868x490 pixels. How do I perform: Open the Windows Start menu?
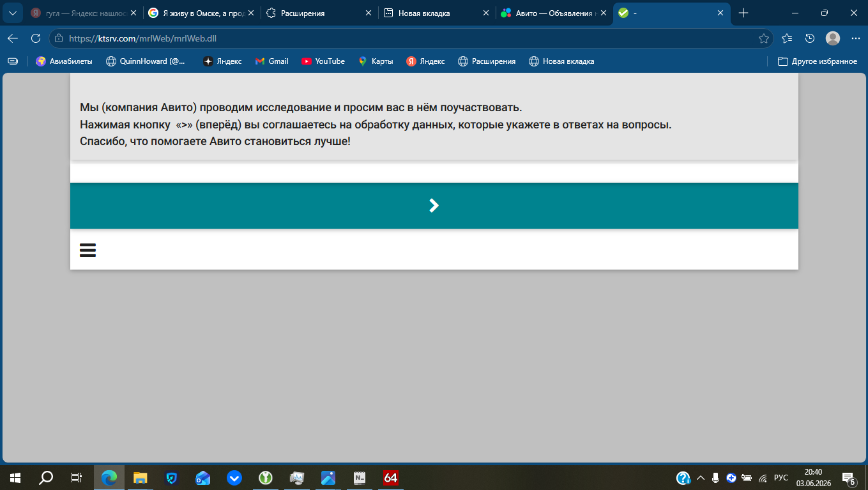pyautogui.click(x=15, y=477)
